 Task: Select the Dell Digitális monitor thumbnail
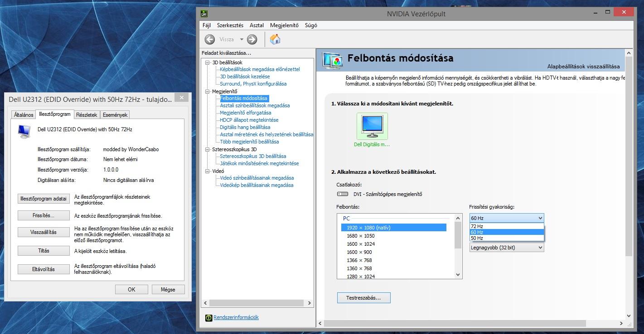[x=372, y=126]
